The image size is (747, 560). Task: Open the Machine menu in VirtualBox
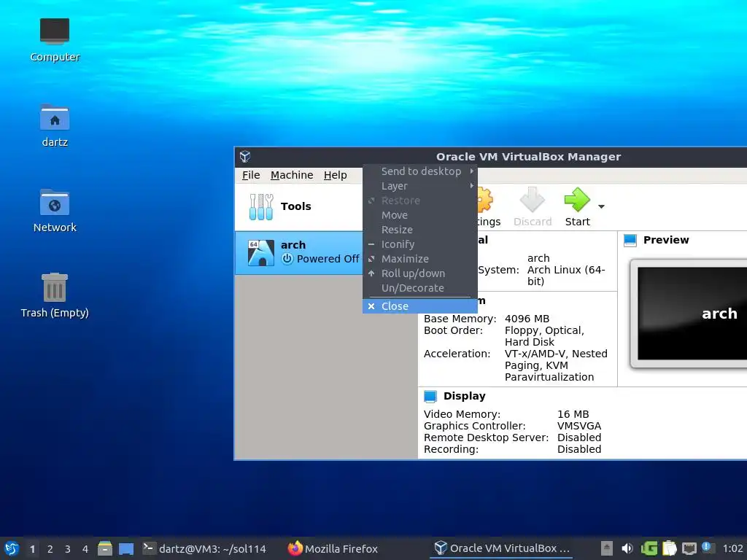[292, 175]
